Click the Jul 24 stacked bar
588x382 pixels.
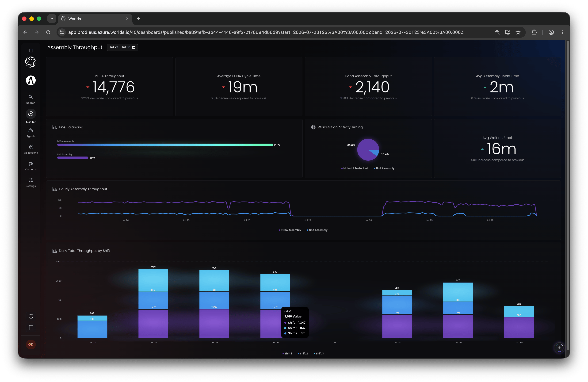153,303
